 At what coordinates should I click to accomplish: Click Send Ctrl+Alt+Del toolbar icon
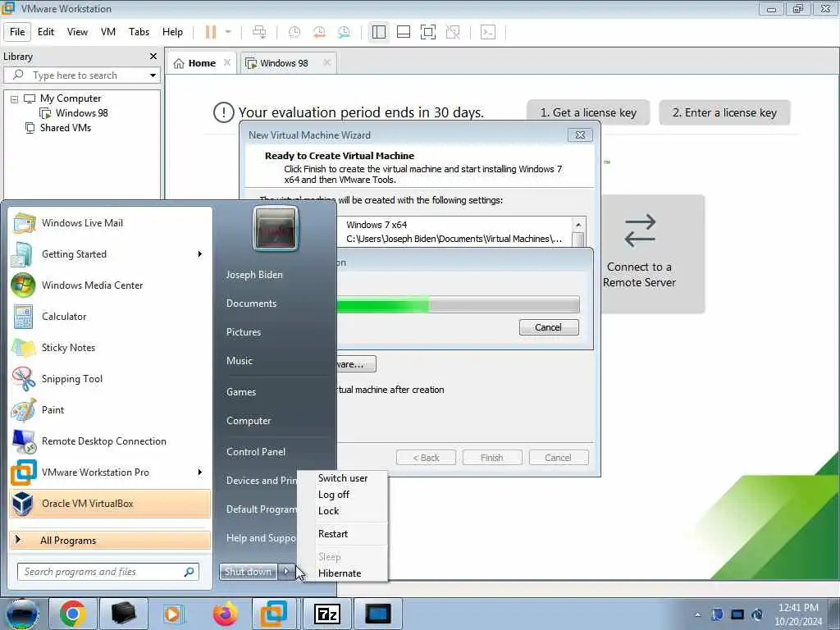click(259, 32)
